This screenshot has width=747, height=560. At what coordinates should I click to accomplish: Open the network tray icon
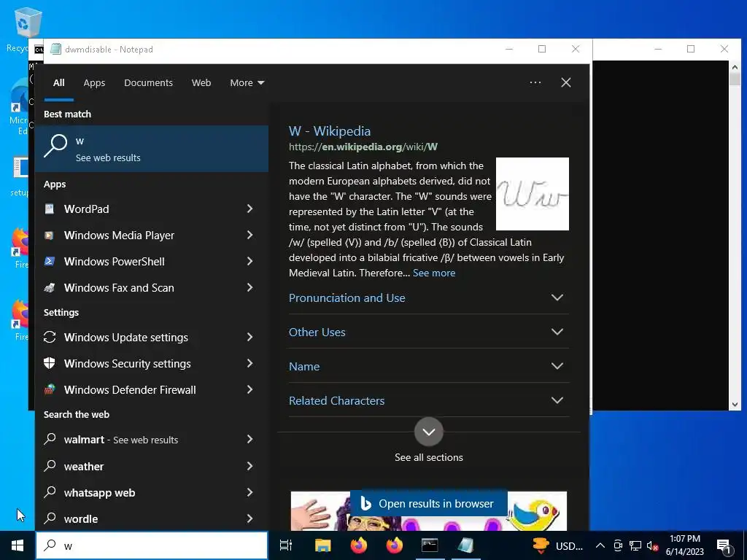(x=635, y=545)
